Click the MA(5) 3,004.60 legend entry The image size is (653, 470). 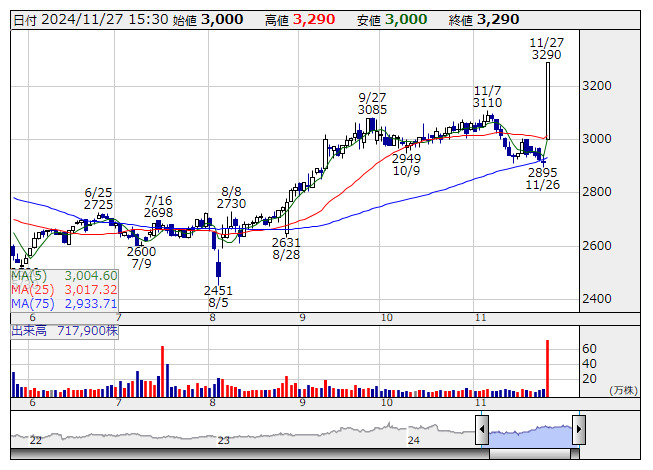[x=64, y=276]
